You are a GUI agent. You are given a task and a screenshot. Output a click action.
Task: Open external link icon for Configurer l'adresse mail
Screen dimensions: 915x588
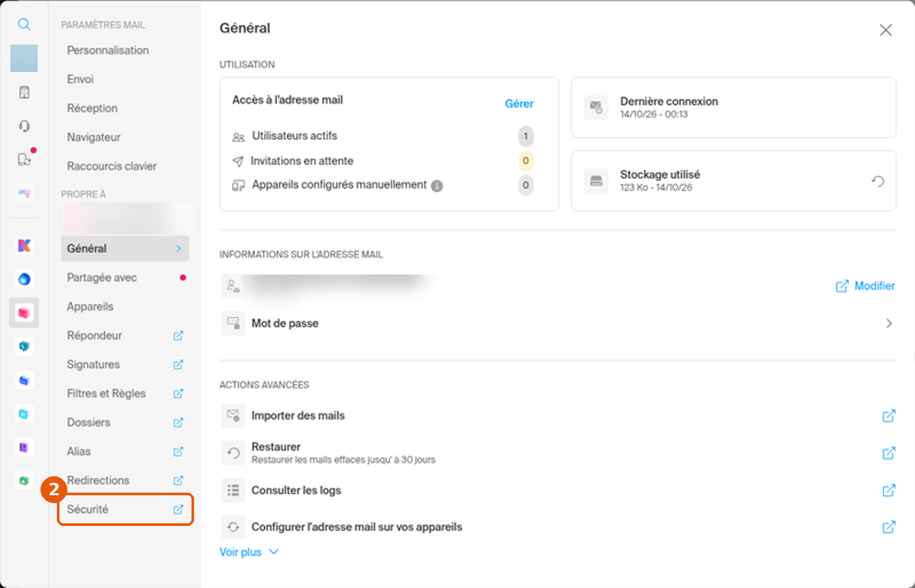pos(888,527)
